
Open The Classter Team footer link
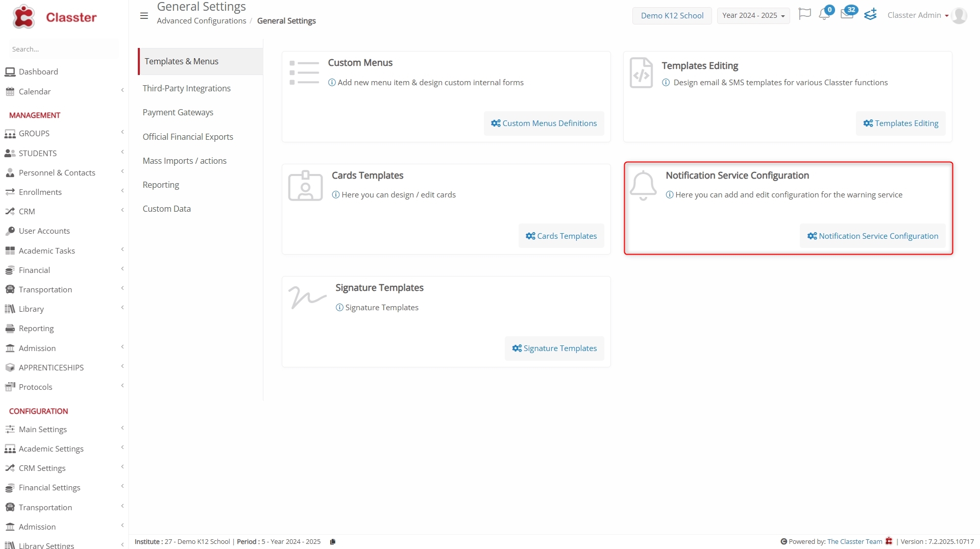click(x=854, y=542)
